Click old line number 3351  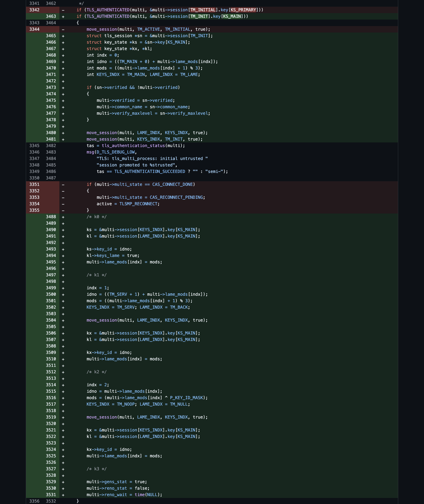(x=34, y=184)
